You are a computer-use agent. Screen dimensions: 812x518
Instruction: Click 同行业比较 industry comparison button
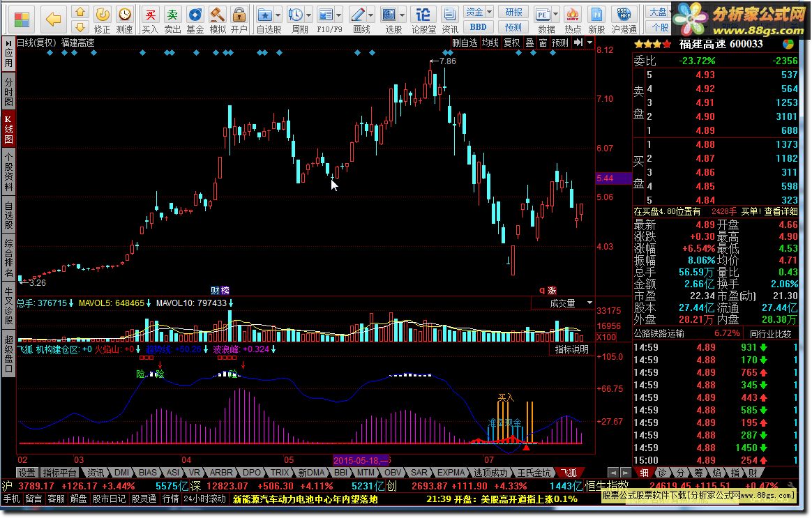click(770, 334)
